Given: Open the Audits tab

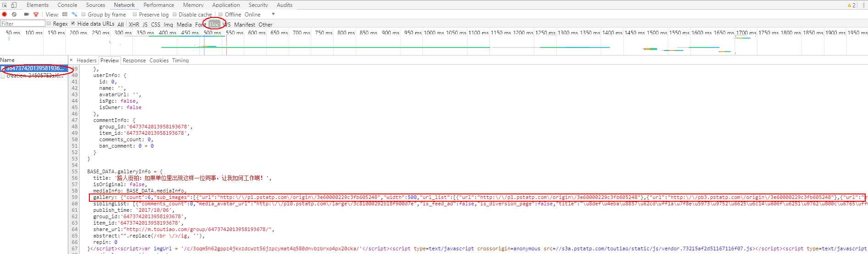Looking at the screenshot, I should tap(285, 5).
